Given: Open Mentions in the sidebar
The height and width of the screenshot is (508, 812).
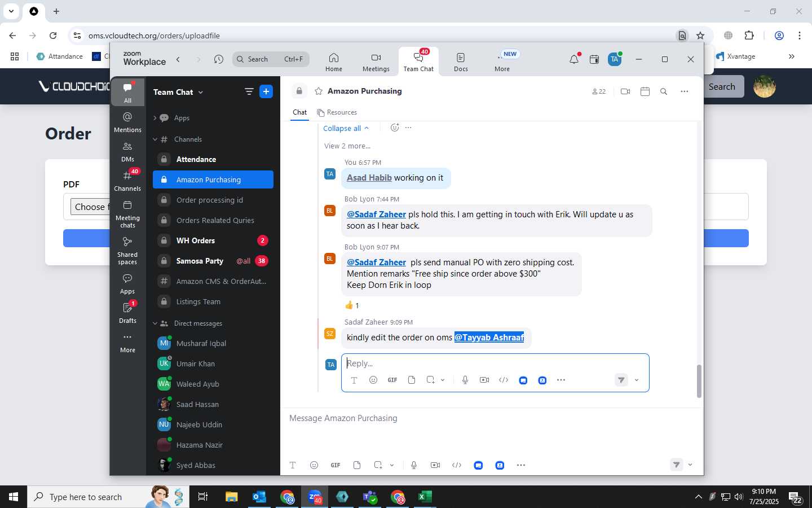Looking at the screenshot, I should [127, 122].
